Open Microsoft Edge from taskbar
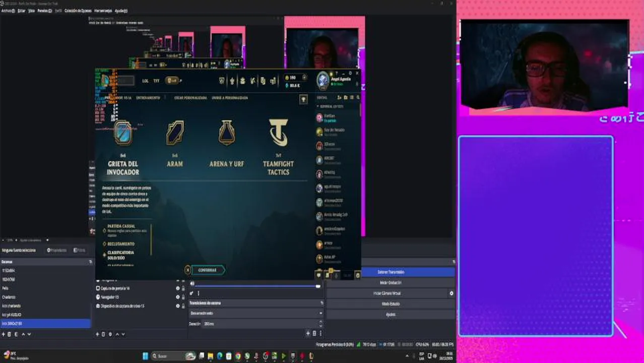Screen dimensions: 644x363 coord(220,356)
